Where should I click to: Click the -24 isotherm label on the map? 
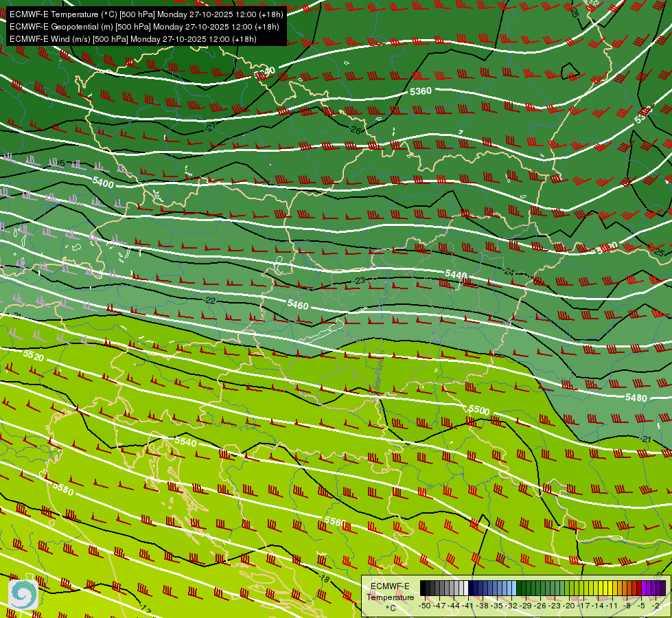pos(509,271)
